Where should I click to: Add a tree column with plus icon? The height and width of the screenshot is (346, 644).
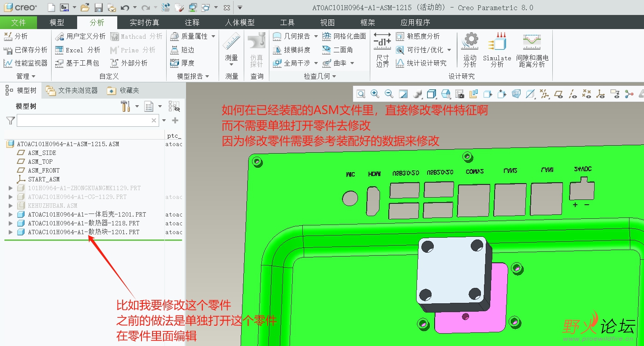175,120
